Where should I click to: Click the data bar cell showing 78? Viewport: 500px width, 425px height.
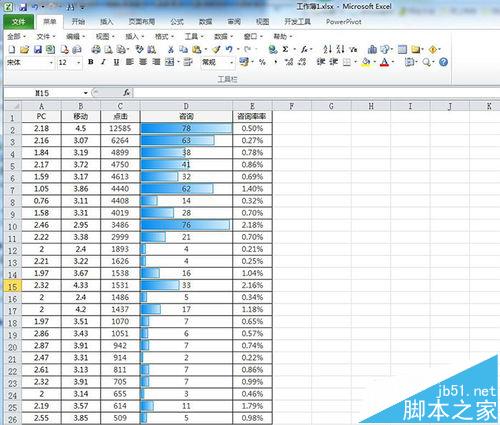tap(186, 128)
